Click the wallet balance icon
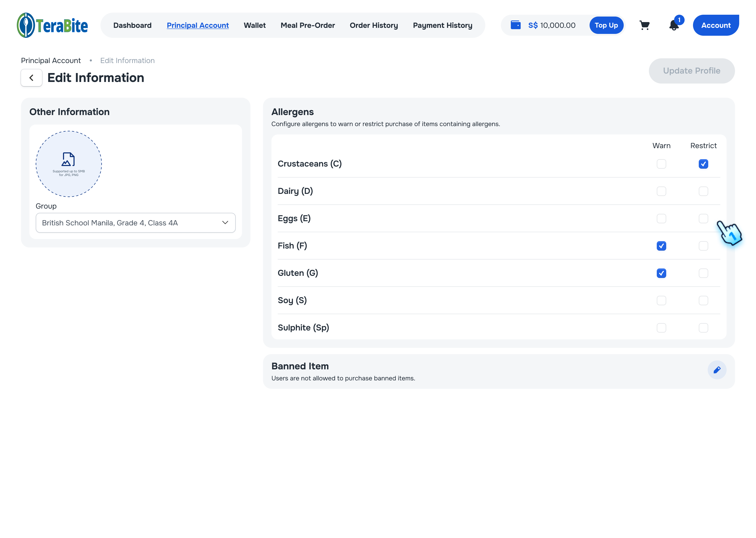 point(515,25)
